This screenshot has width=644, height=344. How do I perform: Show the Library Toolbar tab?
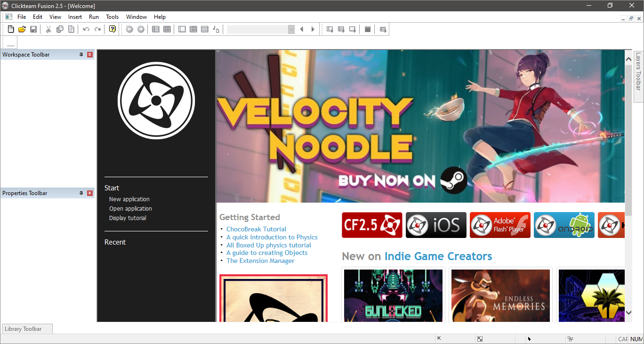[x=27, y=329]
